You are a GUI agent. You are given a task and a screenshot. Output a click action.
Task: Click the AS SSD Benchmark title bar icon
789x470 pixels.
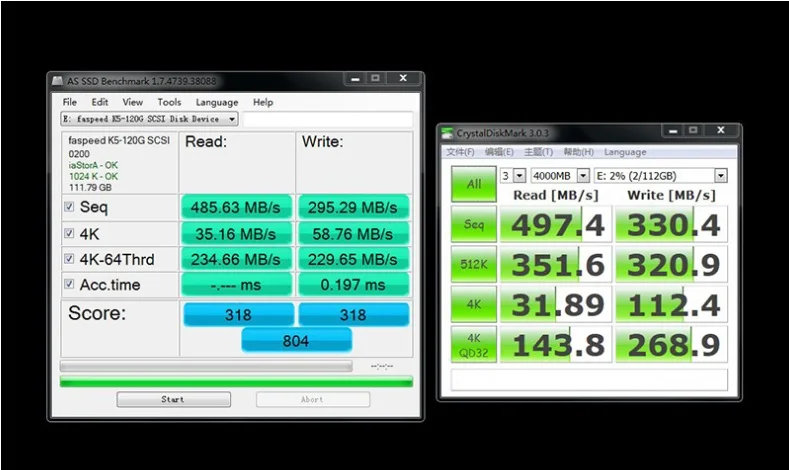point(58,81)
